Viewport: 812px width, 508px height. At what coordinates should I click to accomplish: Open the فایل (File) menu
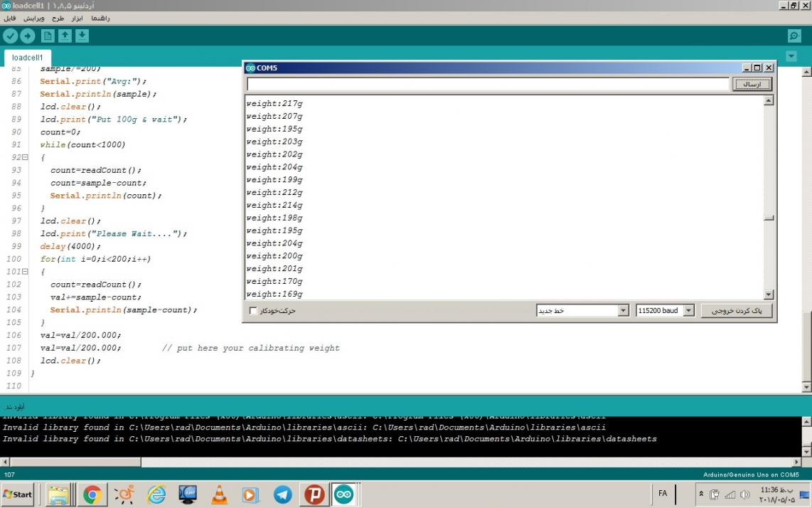[10, 18]
